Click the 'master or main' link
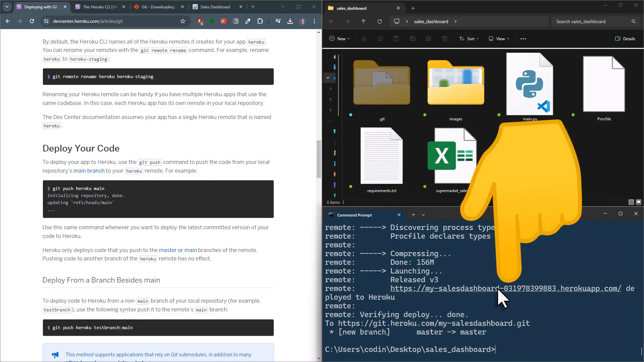 pos(178,250)
